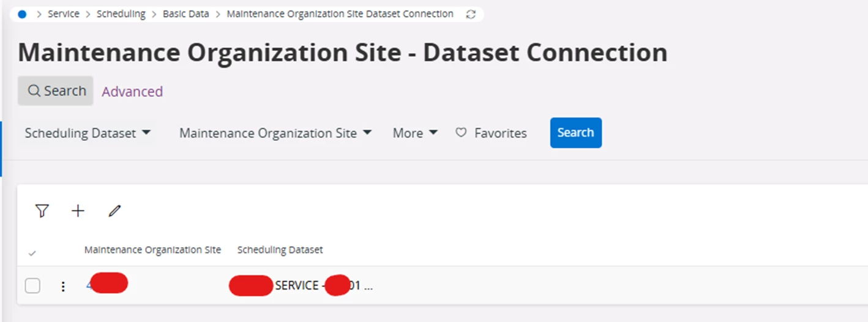This screenshot has height=322, width=868.
Task: Click the Favorites heart icon
Action: 461,133
